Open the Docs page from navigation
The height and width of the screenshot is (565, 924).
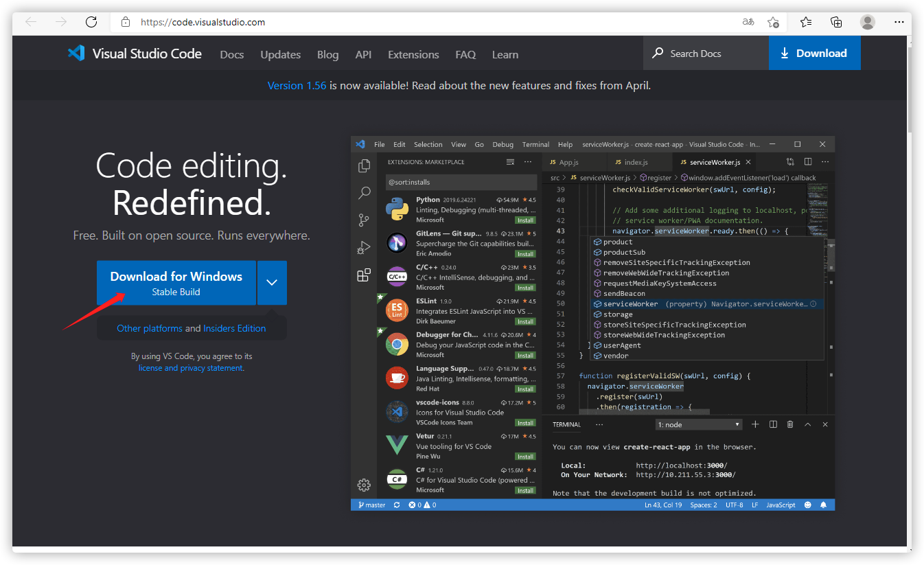(232, 54)
